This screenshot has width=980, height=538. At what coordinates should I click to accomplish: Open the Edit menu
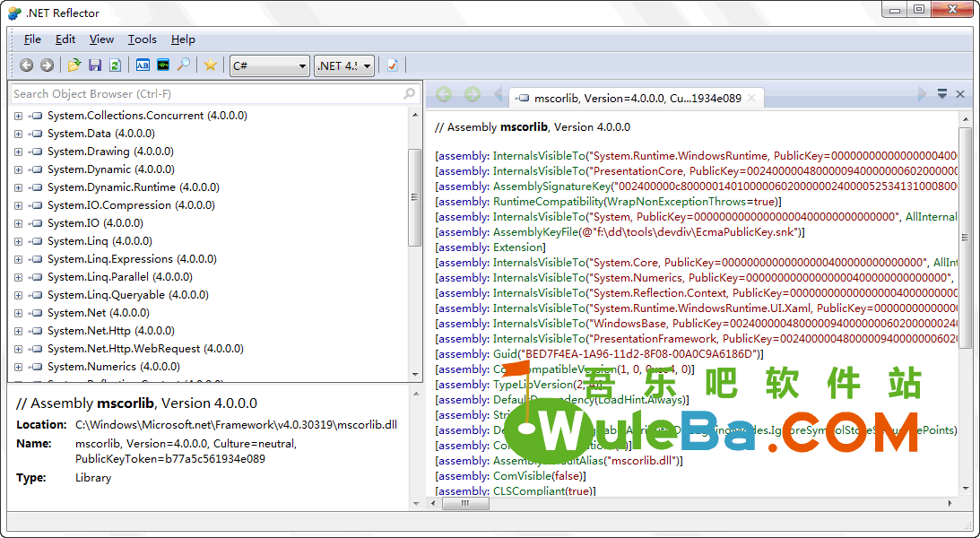(x=65, y=39)
